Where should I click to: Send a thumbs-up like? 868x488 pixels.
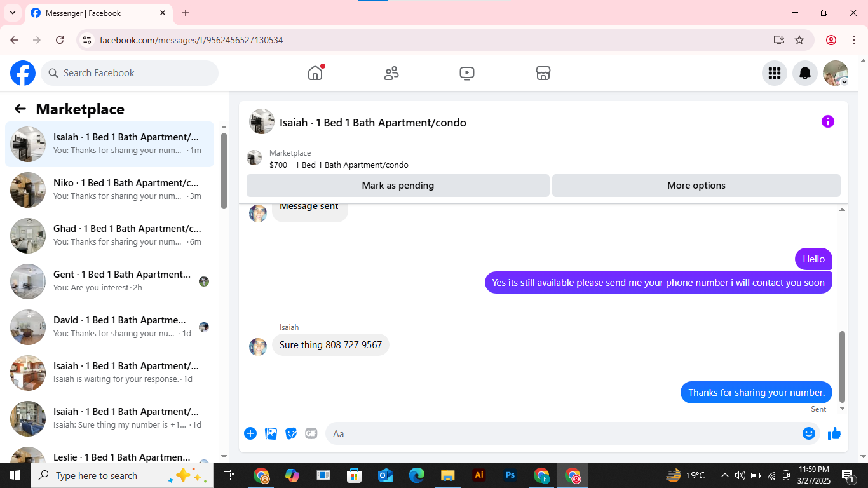(834, 433)
